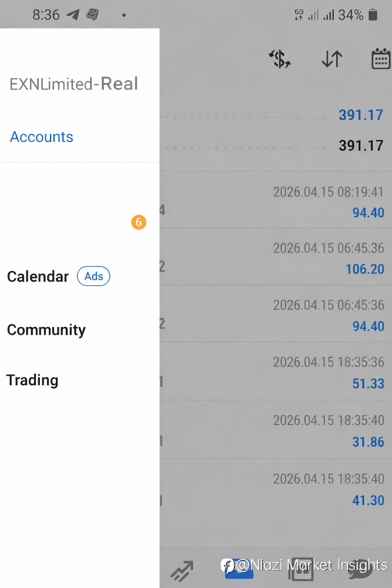The height and width of the screenshot is (588, 392).
Task: Open Calendar from the side menu
Action: coord(38,276)
